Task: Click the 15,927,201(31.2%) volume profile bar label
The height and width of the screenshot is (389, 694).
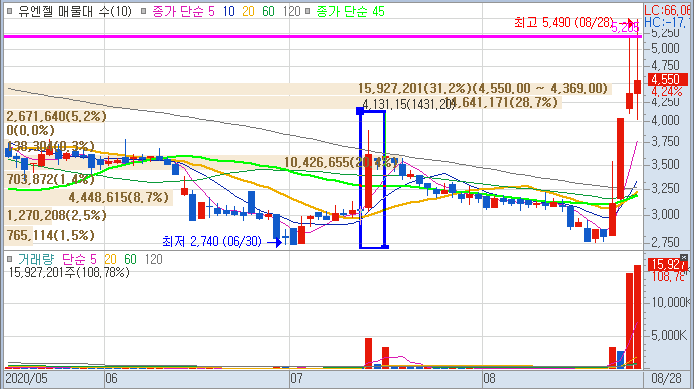Action: pyautogui.click(x=483, y=89)
